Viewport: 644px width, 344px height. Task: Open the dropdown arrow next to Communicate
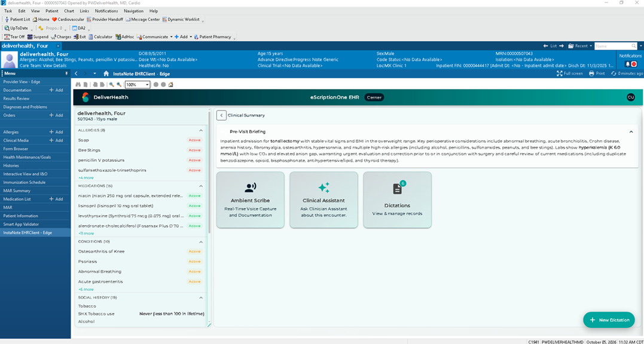point(171,37)
